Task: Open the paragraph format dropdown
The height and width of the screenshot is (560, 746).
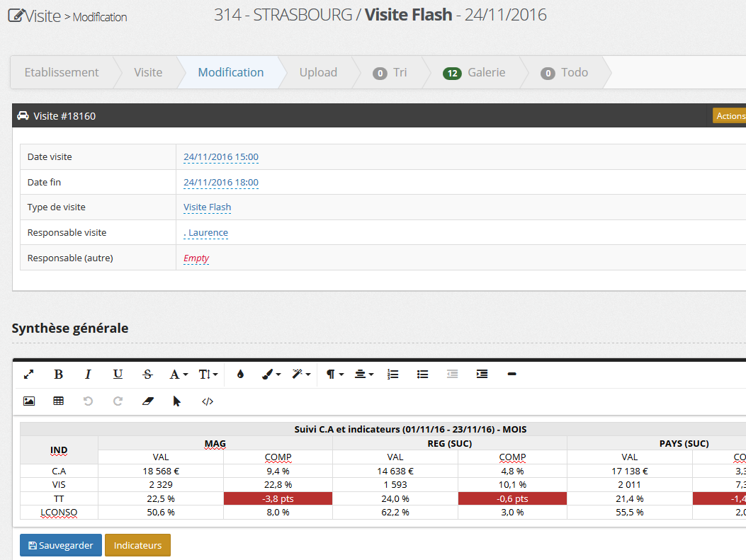Action: point(334,375)
